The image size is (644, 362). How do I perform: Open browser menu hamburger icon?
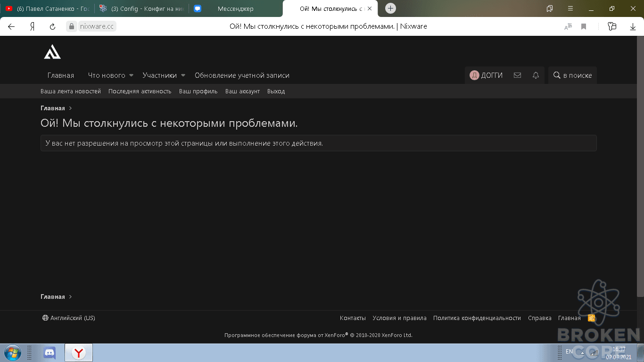[x=570, y=8]
